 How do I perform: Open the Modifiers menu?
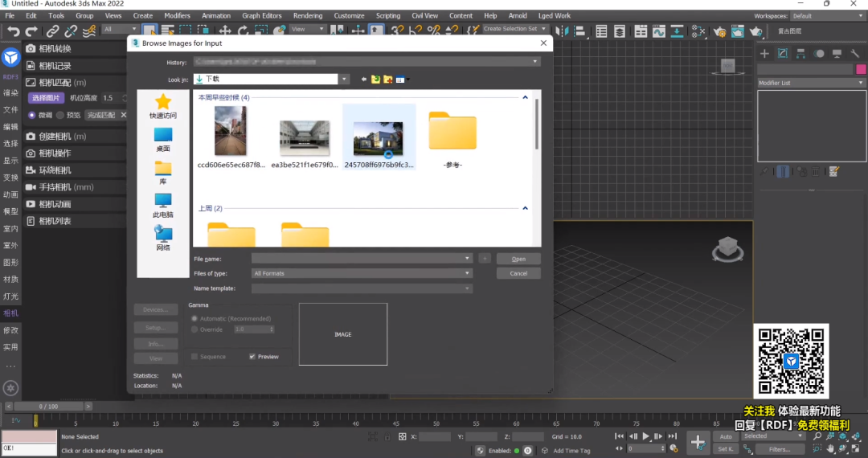point(177,16)
